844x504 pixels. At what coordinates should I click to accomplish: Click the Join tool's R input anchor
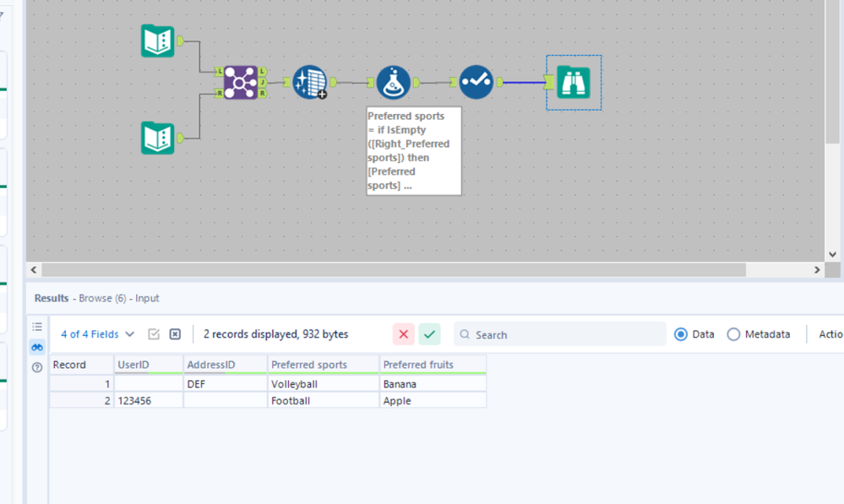pyautogui.click(x=219, y=94)
